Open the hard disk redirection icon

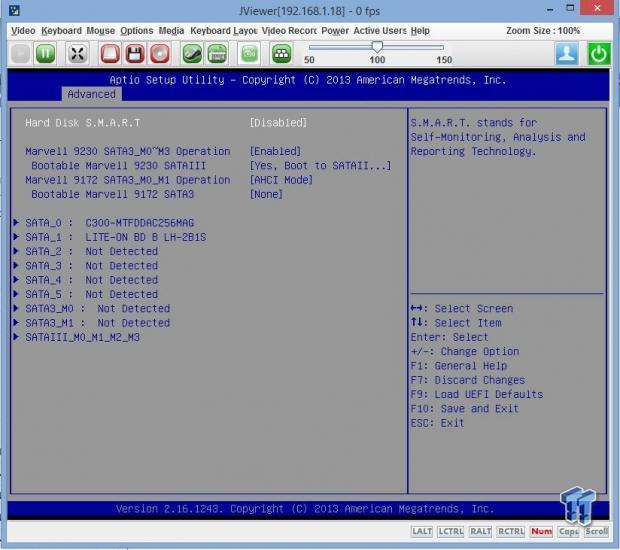pos(110,53)
